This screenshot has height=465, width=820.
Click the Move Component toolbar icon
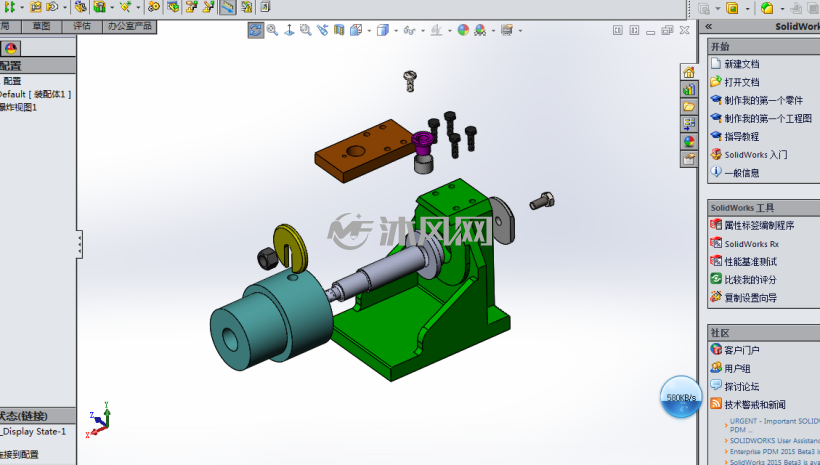(x=52, y=7)
